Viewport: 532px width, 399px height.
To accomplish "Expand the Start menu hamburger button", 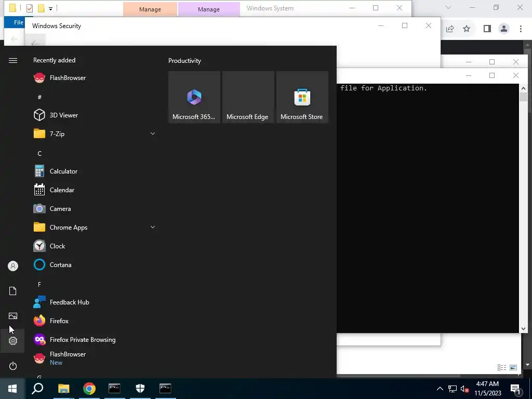I will click(x=13, y=60).
